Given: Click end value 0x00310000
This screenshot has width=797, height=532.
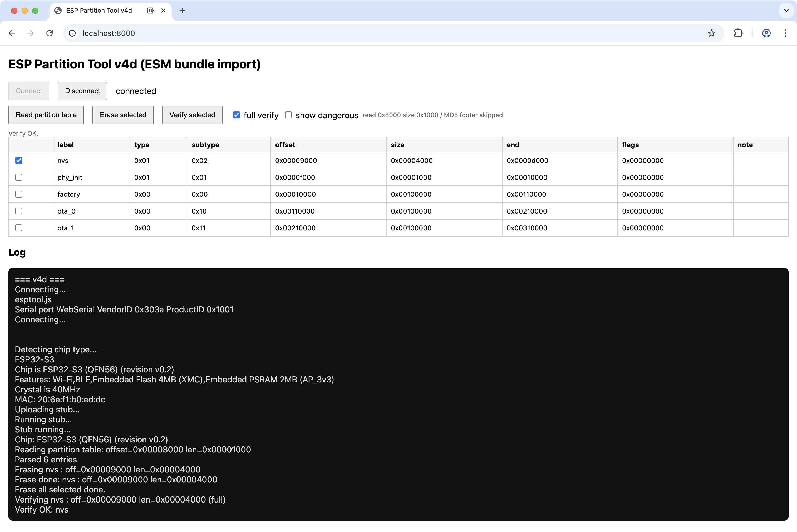Looking at the screenshot, I should [527, 228].
